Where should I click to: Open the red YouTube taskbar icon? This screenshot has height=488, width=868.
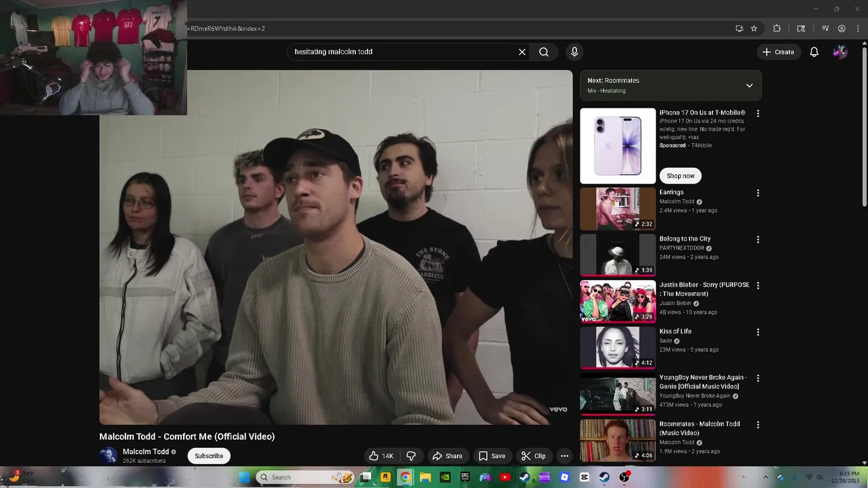pos(505,477)
